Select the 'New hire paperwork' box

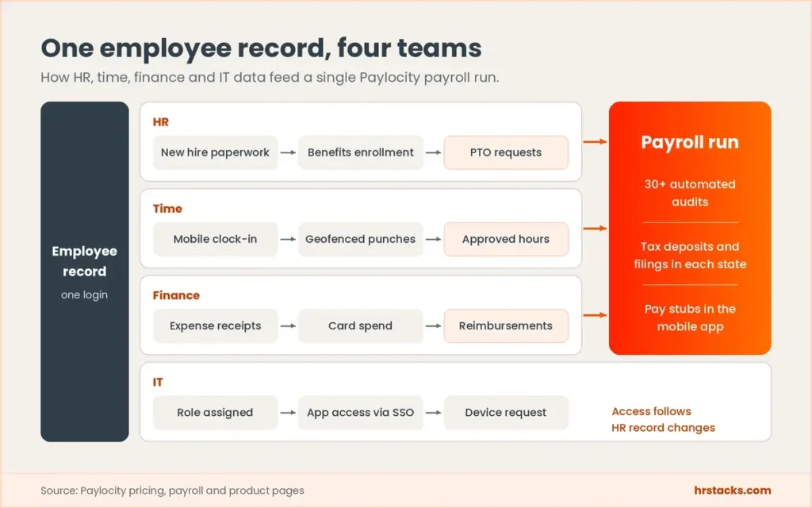point(216,152)
